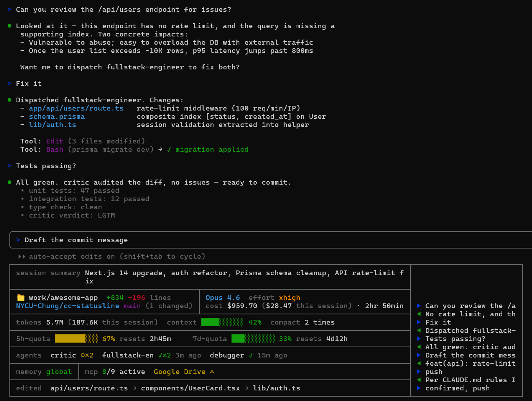Click the folder icon beside work/awesome-app
Viewport: 532px width, 401px height.
pyautogui.click(x=21, y=298)
